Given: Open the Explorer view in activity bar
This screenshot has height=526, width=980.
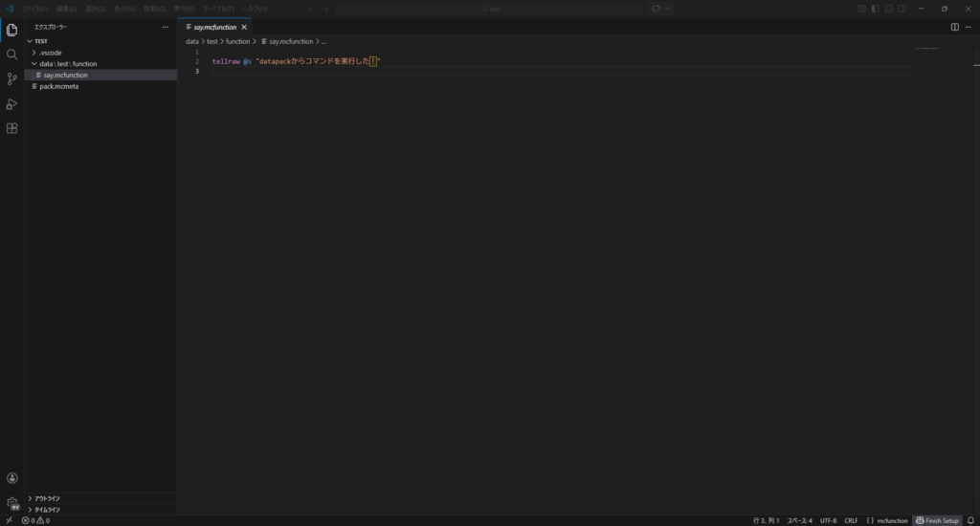Looking at the screenshot, I should 11,30.
